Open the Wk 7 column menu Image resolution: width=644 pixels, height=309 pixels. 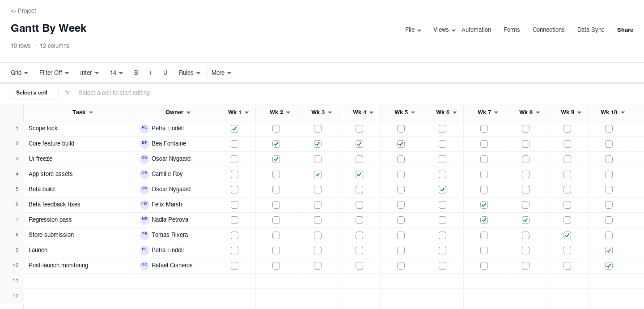pos(496,113)
